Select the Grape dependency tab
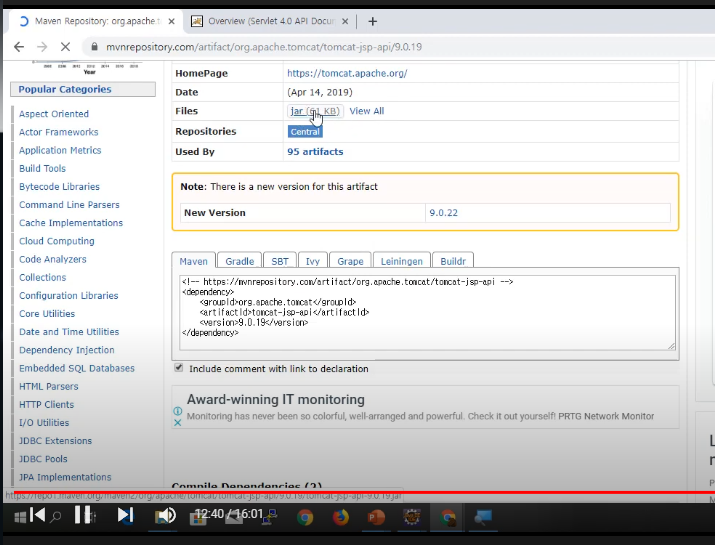715x545 pixels. point(350,261)
